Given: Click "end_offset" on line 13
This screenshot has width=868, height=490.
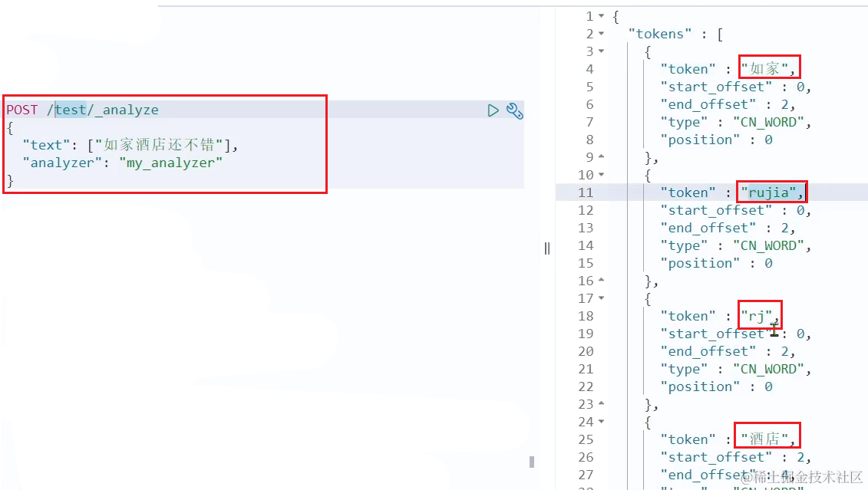Looking at the screenshot, I should click(708, 228).
